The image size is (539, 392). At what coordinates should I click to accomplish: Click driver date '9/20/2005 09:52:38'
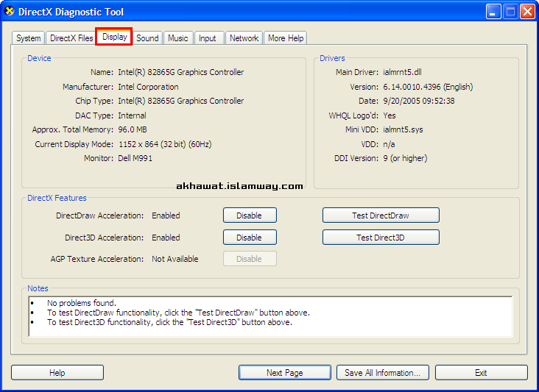click(419, 101)
